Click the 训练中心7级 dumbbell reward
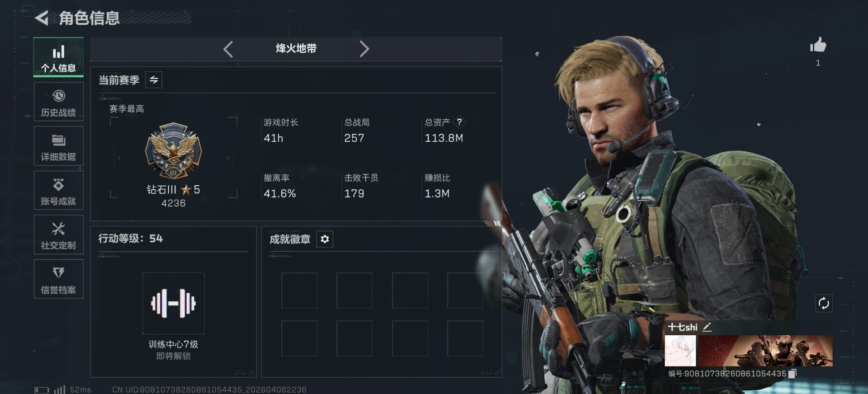The image size is (868, 394). [174, 303]
